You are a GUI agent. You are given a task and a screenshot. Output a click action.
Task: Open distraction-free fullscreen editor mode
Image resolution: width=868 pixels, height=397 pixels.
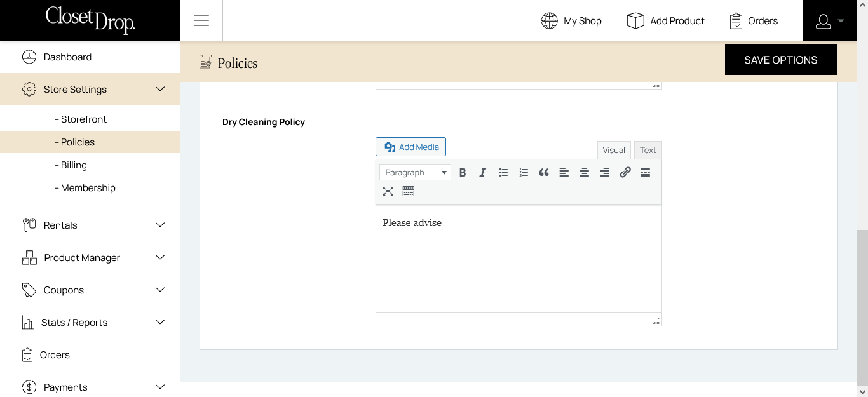pos(388,191)
